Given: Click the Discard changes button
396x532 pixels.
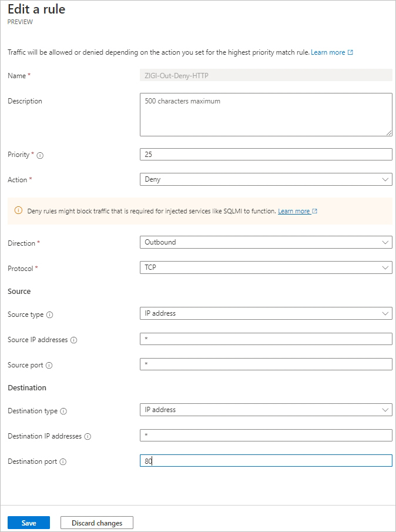Looking at the screenshot, I should click(x=97, y=523).
